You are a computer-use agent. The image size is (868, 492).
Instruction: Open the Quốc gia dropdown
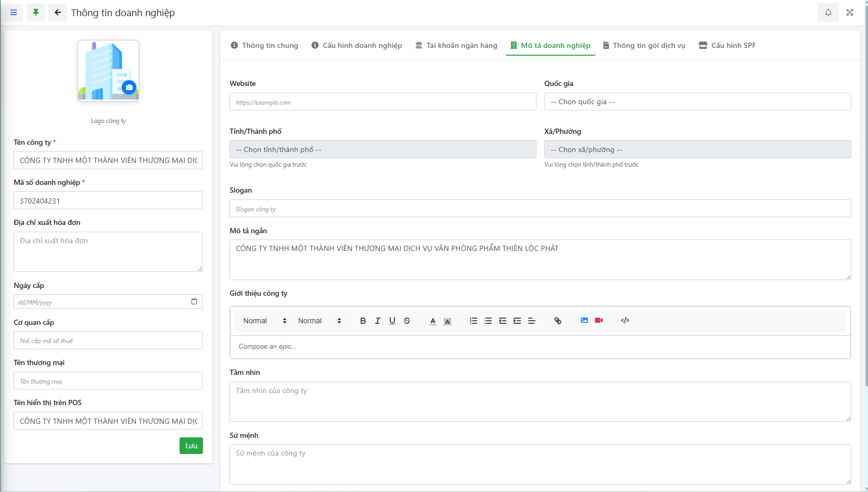click(x=697, y=102)
